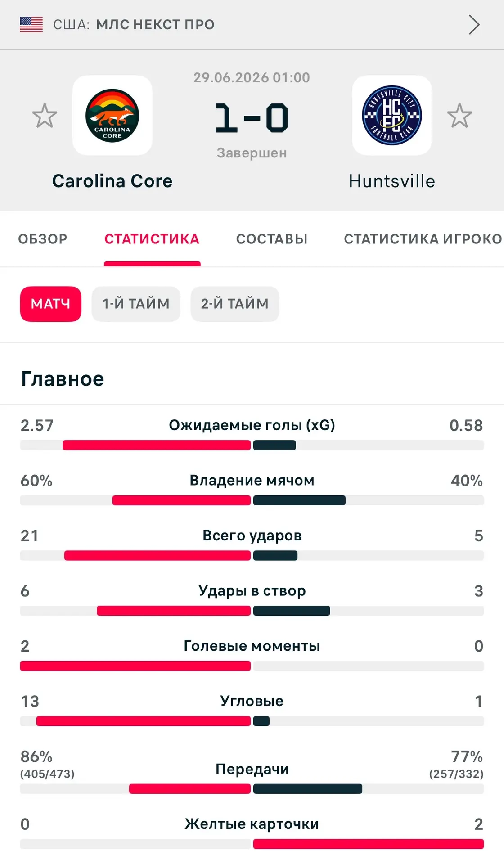
Task: Switch to the ОБЗОР tab
Action: pos(43,239)
